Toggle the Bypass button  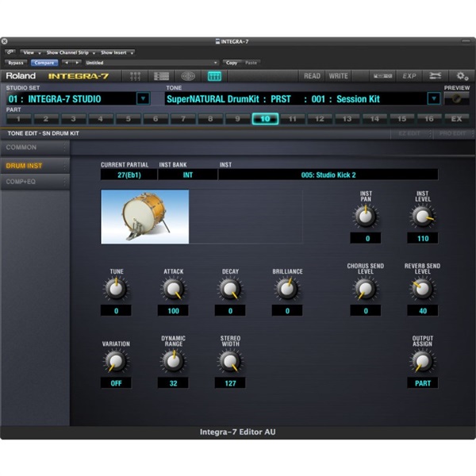tap(16, 63)
